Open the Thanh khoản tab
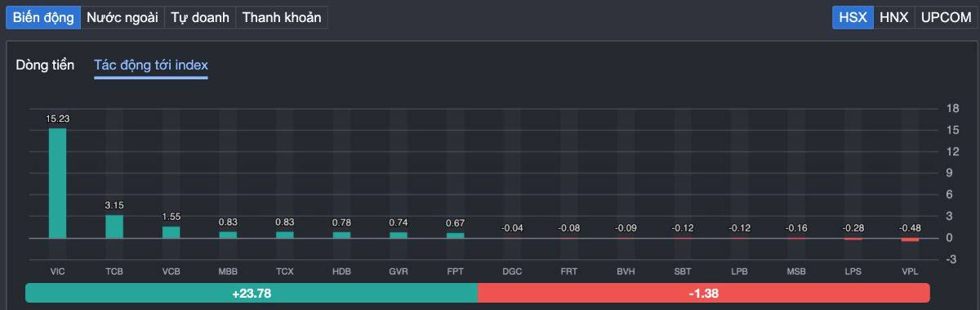Viewport: 980px width, 310px height. pos(282,17)
